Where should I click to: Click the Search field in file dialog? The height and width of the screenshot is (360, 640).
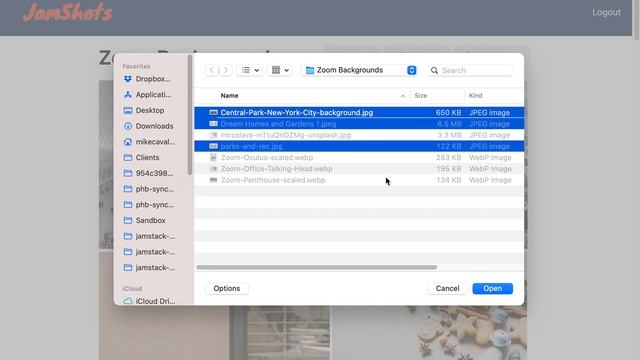pyautogui.click(x=469, y=70)
